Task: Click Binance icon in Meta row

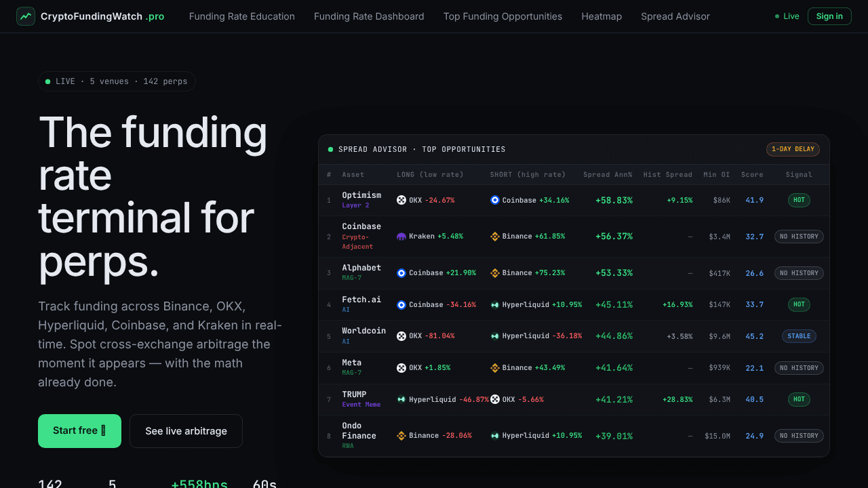Action: click(x=495, y=368)
